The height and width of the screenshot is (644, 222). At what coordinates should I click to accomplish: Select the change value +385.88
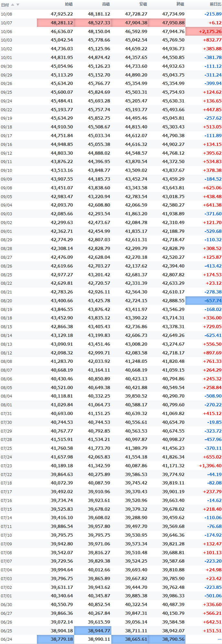coord(212,49)
